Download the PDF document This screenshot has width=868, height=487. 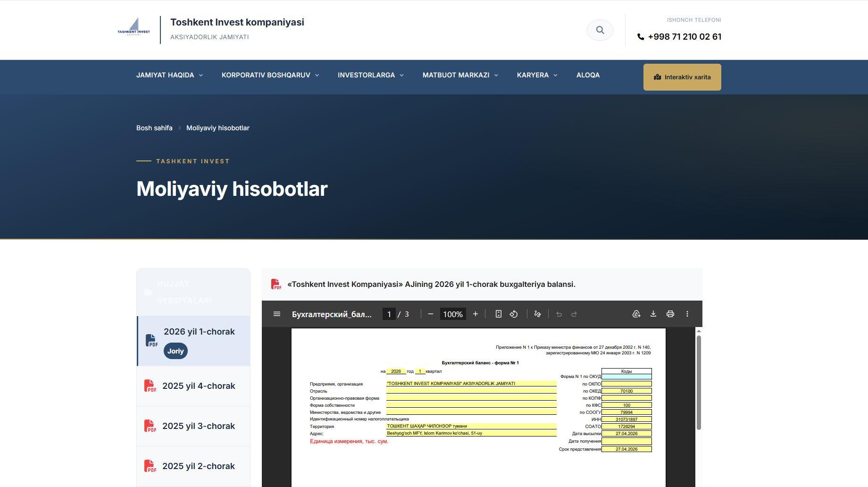click(x=653, y=314)
